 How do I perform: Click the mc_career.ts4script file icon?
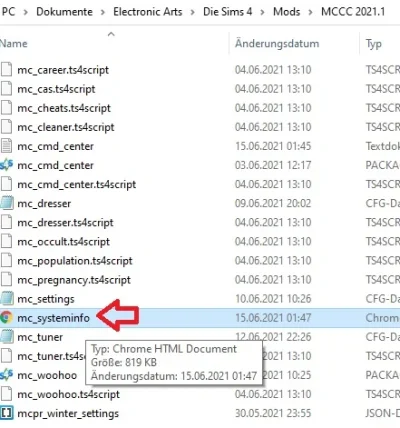(x=6, y=70)
